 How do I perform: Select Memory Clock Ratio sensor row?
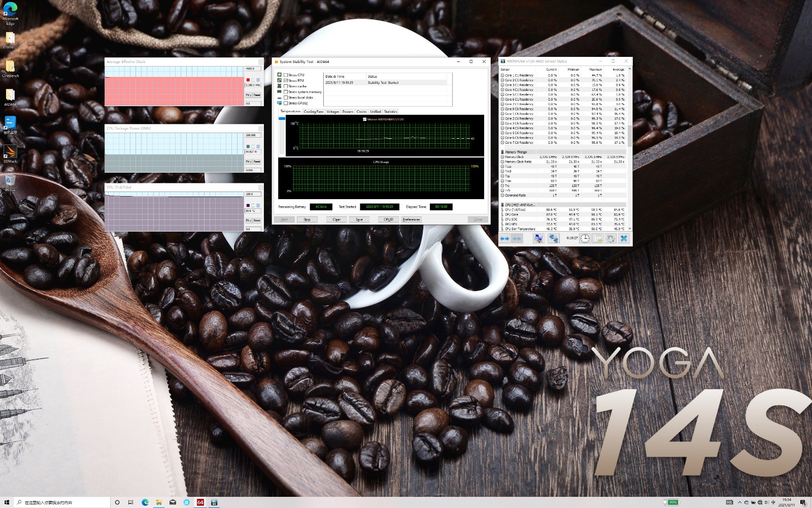click(x=563, y=162)
